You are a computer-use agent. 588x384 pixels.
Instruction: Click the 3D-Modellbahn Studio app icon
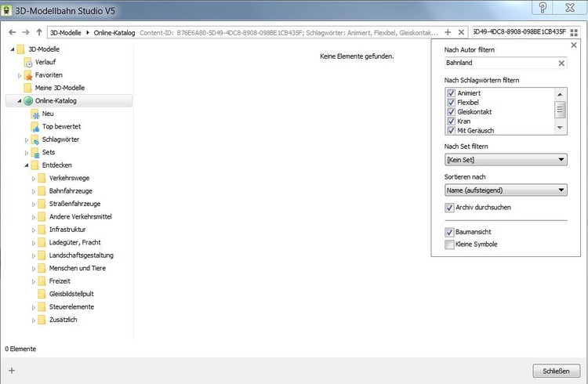pyautogui.click(x=6, y=10)
